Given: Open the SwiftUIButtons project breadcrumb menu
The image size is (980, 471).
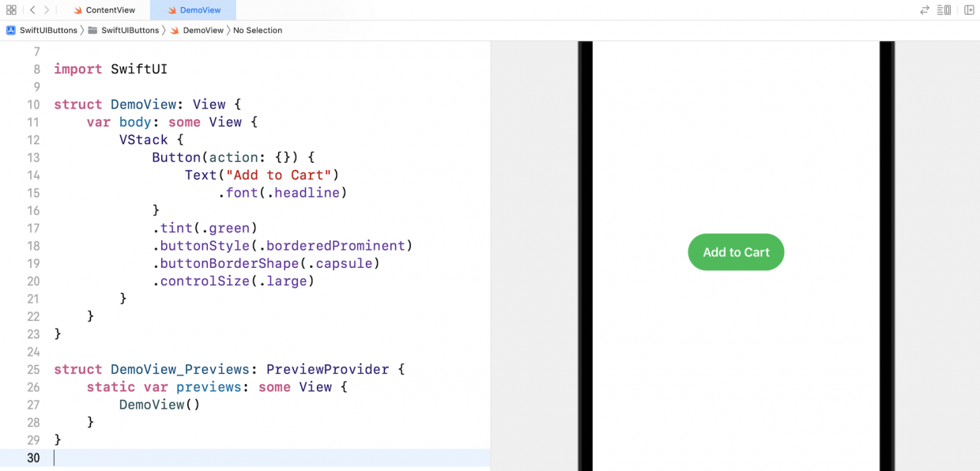Looking at the screenshot, I should [48, 30].
